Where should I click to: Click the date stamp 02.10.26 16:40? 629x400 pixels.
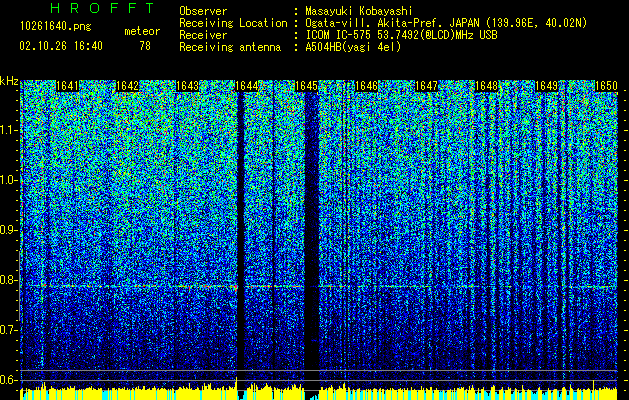click(61, 46)
